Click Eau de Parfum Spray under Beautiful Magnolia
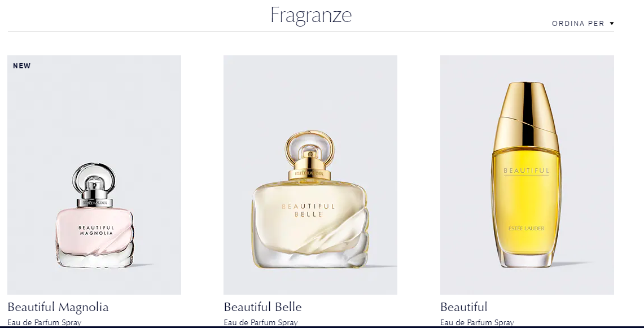 coord(45,323)
